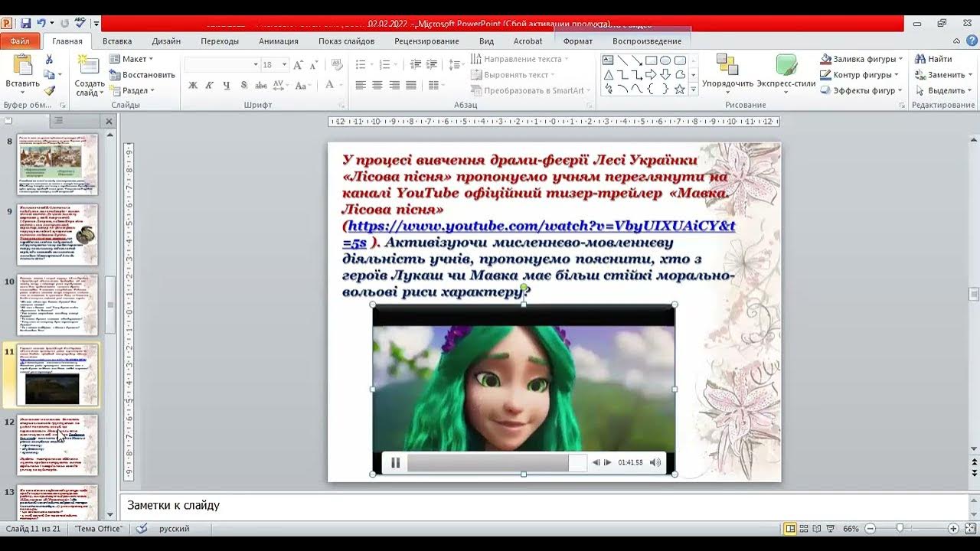Open Эффекты фигур shape effects dropdown
The image size is (980, 551).
coord(862,90)
